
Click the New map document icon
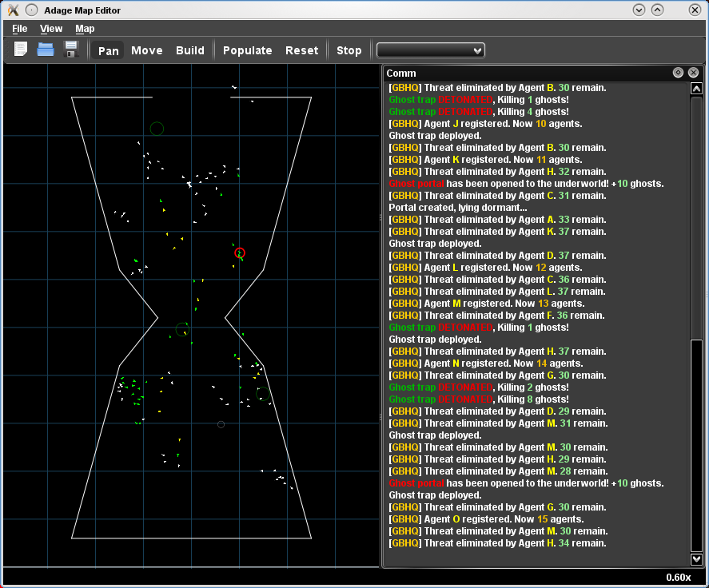click(x=21, y=50)
